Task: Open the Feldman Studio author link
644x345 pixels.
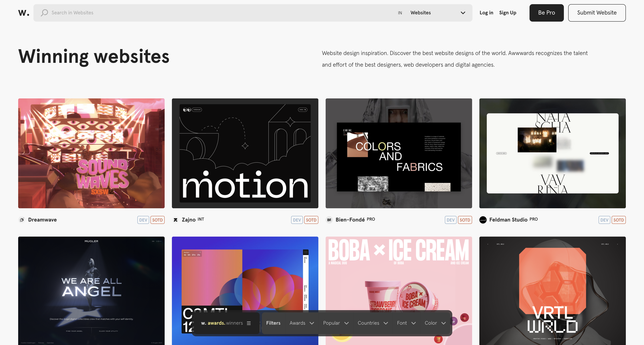Action: 508,220
